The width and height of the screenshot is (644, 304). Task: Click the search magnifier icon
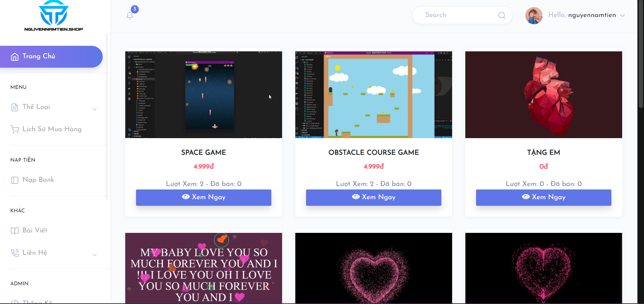click(x=502, y=15)
